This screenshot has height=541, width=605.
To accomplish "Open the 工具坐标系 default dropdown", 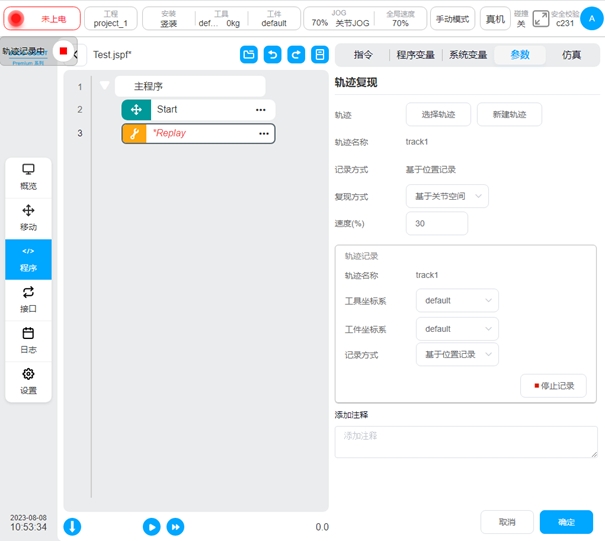I will click(x=457, y=300).
